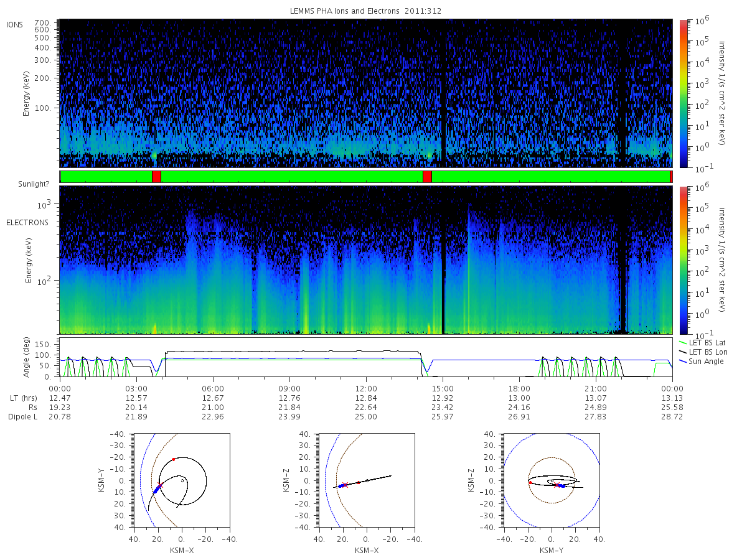The width and height of the screenshot is (747, 560).
Task: Click the Rs value '25.58'
Action: pyautogui.click(x=672, y=407)
